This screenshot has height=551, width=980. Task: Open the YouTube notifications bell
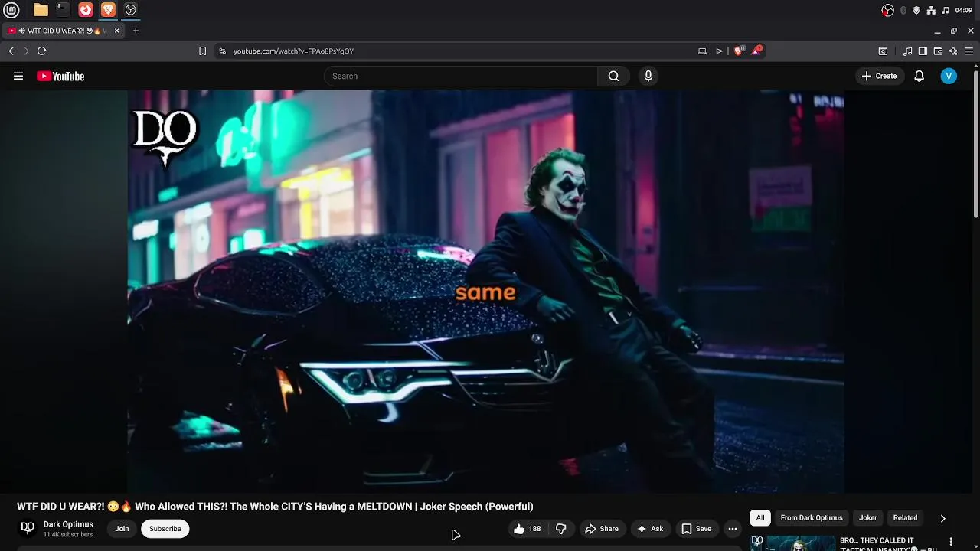[x=920, y=76]
